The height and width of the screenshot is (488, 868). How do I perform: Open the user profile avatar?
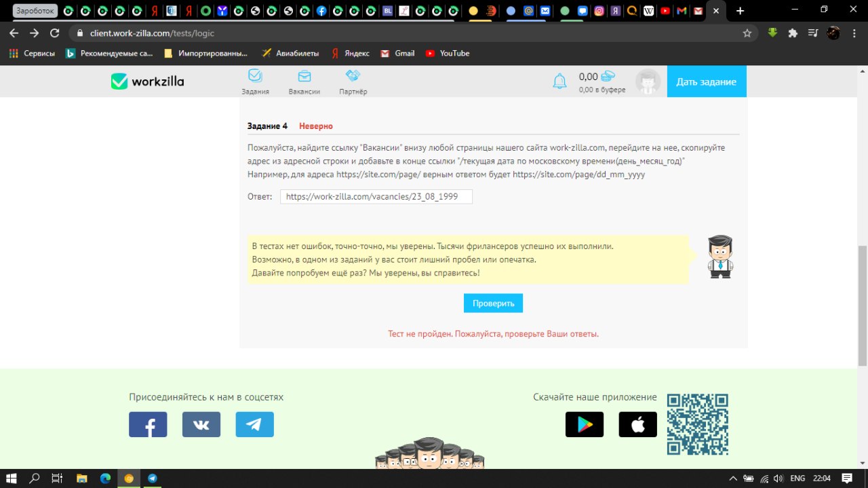(648, 81)
